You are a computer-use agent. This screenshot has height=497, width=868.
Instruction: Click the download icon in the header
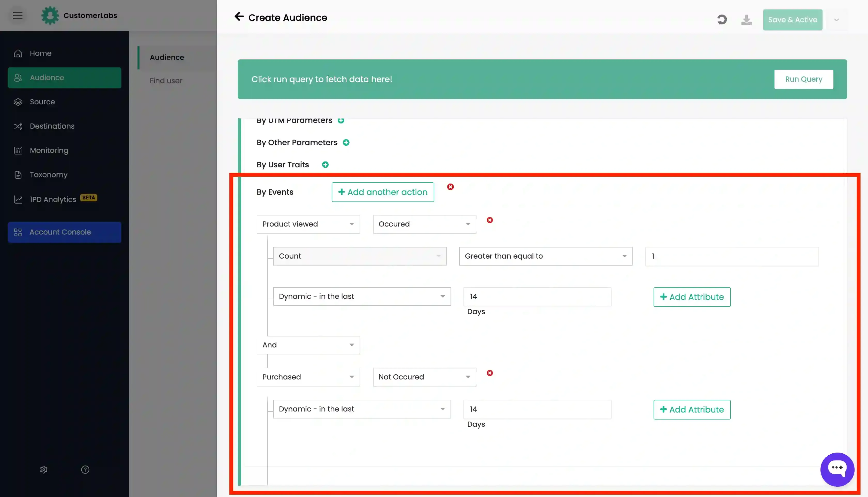tap(747, 20)
